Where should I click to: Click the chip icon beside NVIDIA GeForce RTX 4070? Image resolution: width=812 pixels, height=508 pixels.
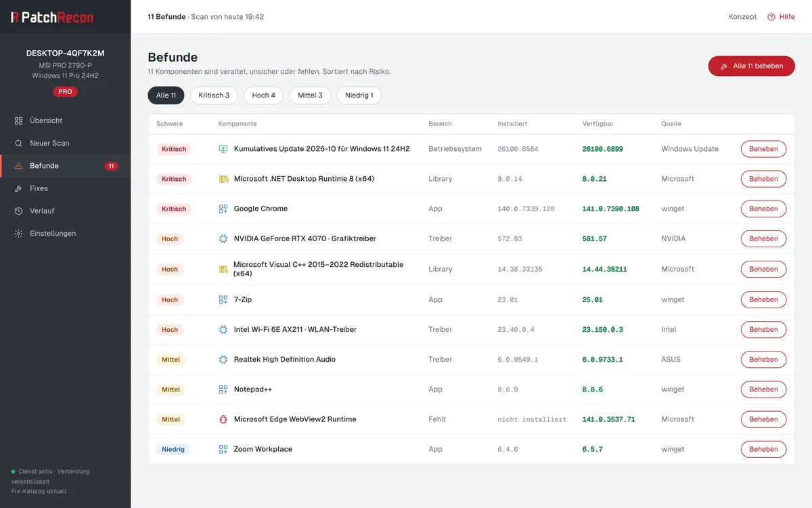[x=223, y=239]
